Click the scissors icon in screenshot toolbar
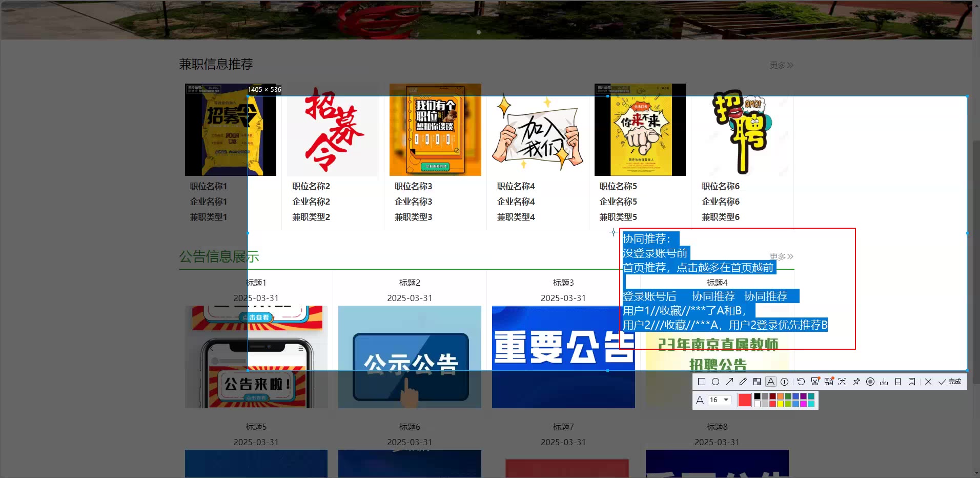Screen dimensions: 980x478 815,382
